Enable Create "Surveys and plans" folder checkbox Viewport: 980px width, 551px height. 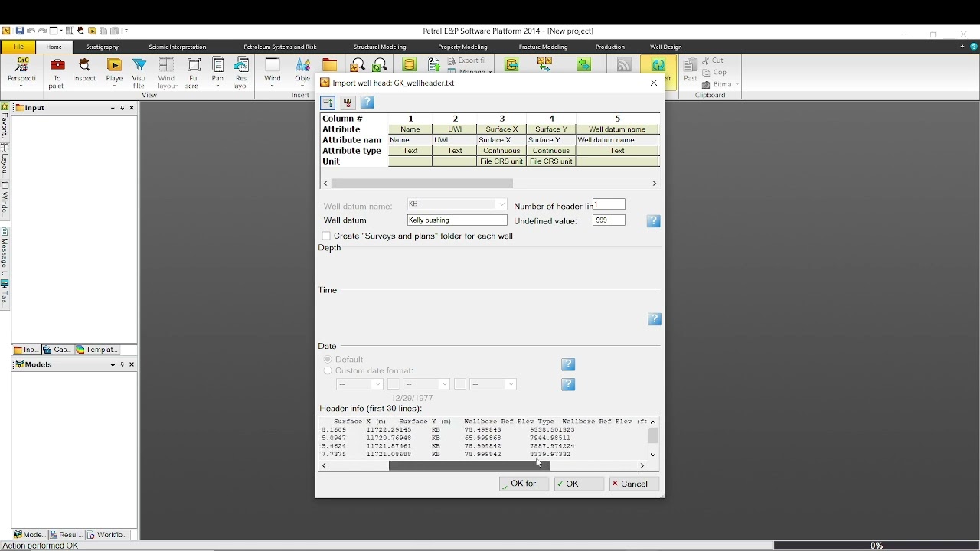pyautogui.click(x=327, y=236)
